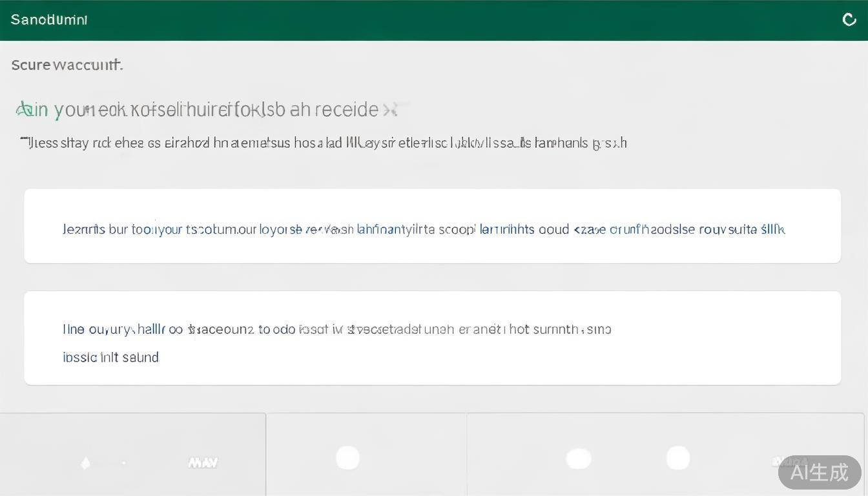
Task: Expand the first card starting with 'Jeanris bur'
Action: tap(432, 226)
